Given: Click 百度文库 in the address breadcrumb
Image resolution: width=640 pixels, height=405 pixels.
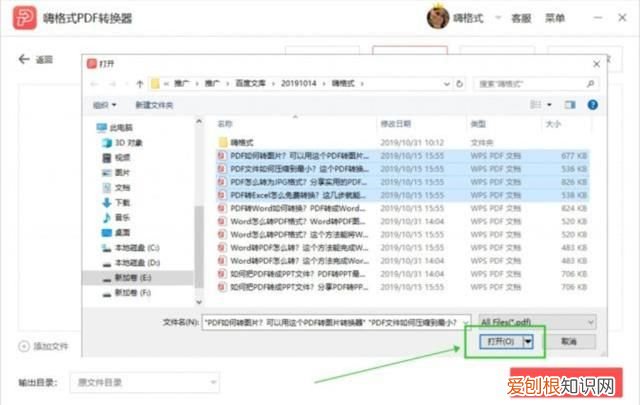Looking at the screenshot, I should point(250,84).
